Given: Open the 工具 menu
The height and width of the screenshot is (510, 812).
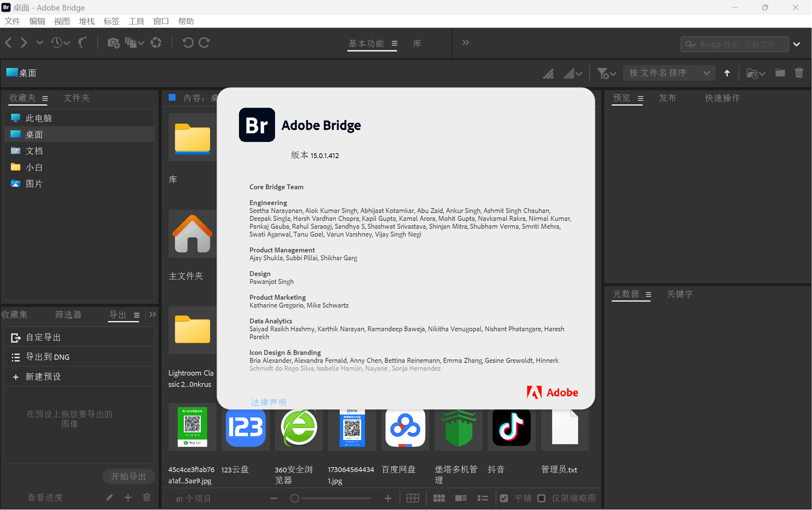Looking at the screenshot, I should 136,21.
